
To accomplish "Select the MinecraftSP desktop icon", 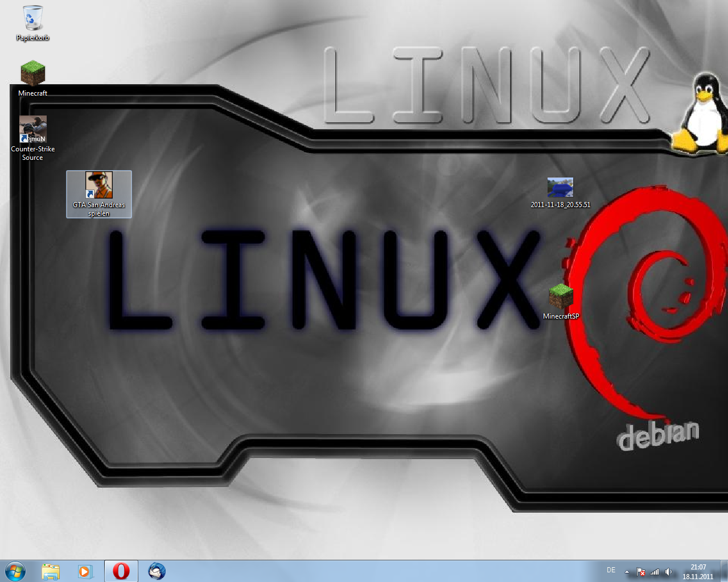I will 561,297.
